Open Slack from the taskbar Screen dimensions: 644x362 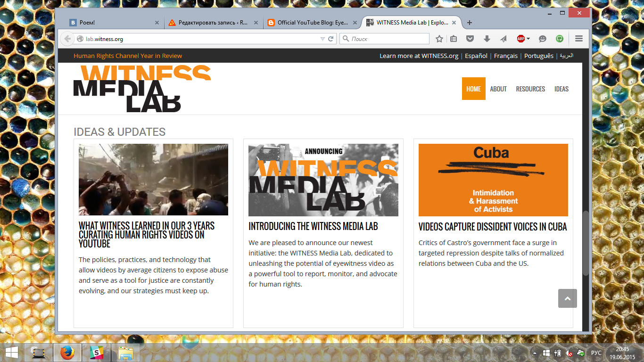coord(97,353)
